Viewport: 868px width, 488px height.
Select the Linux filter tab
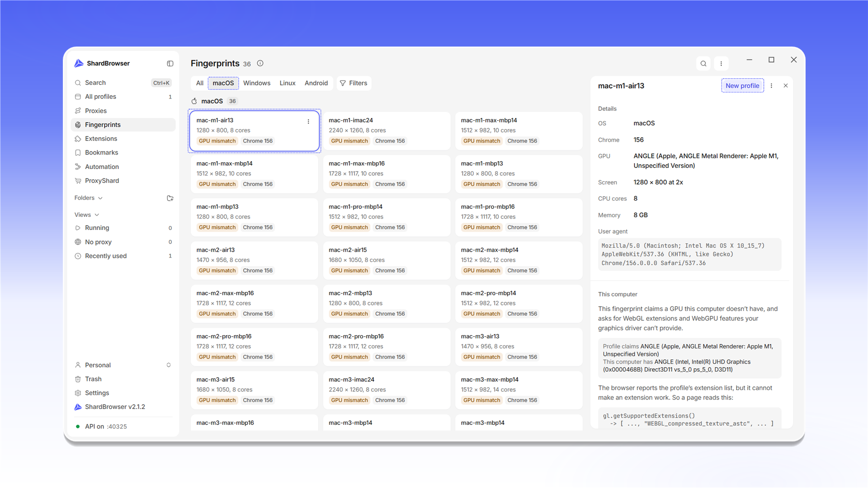click(288, 83)
